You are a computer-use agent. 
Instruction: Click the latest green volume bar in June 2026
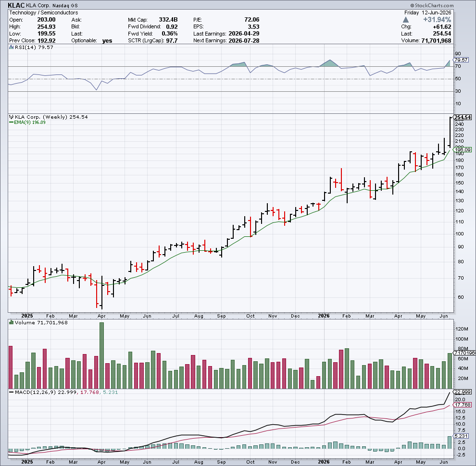click(x=450, y=371)
